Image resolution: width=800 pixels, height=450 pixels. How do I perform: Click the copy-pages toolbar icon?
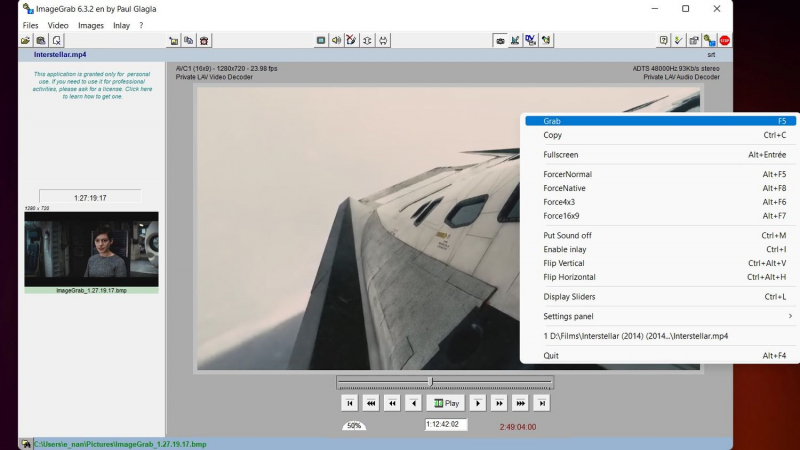[x=189, y=40]
